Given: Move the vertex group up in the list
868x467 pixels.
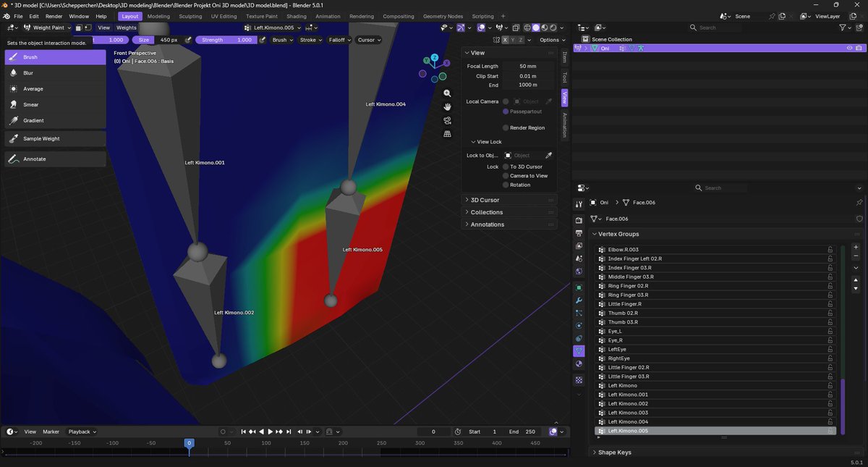Looking at the screenshot, I should 856,279.
